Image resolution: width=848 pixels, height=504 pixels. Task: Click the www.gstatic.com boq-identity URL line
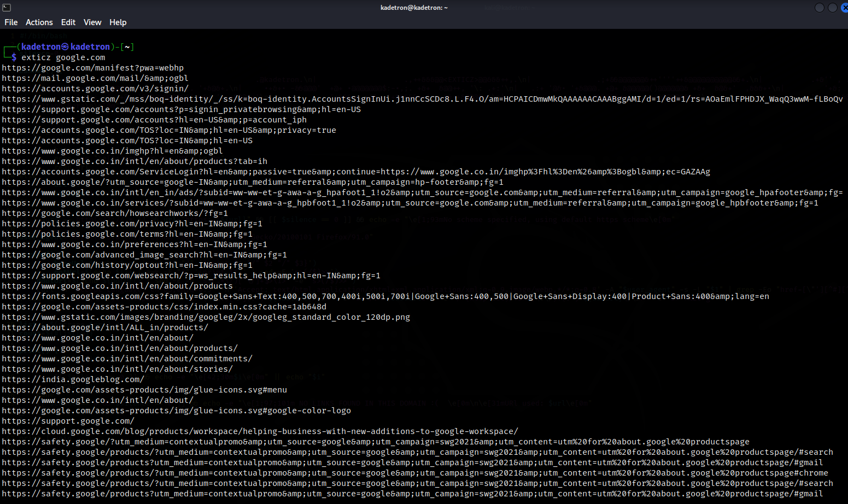[x=422, y=99]
